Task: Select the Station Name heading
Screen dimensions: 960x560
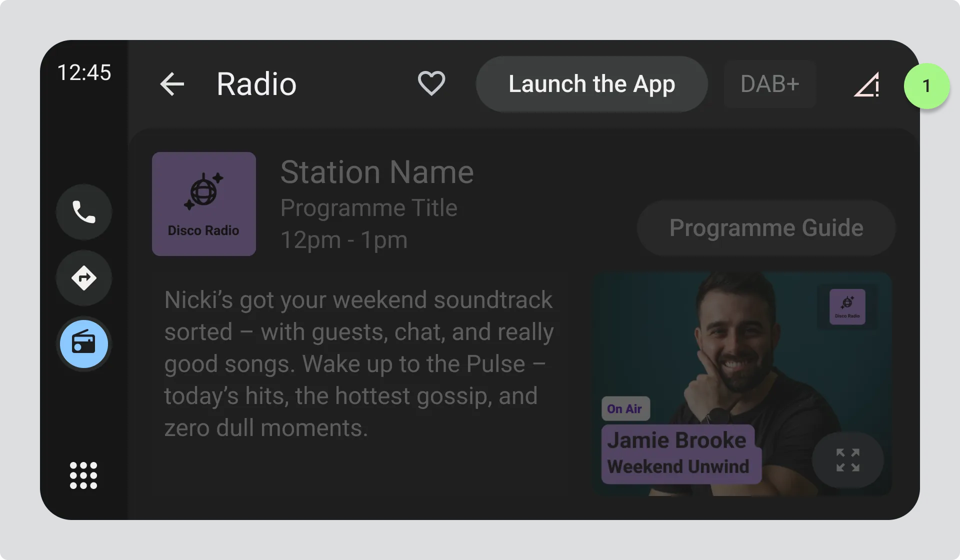Action: (377, 172)
